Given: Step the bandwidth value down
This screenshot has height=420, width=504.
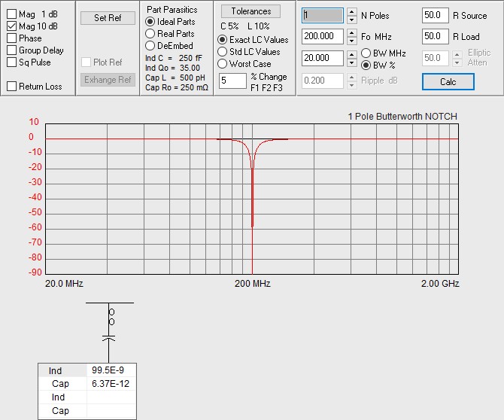Looking at the screenshot, I should coord(352,62).
